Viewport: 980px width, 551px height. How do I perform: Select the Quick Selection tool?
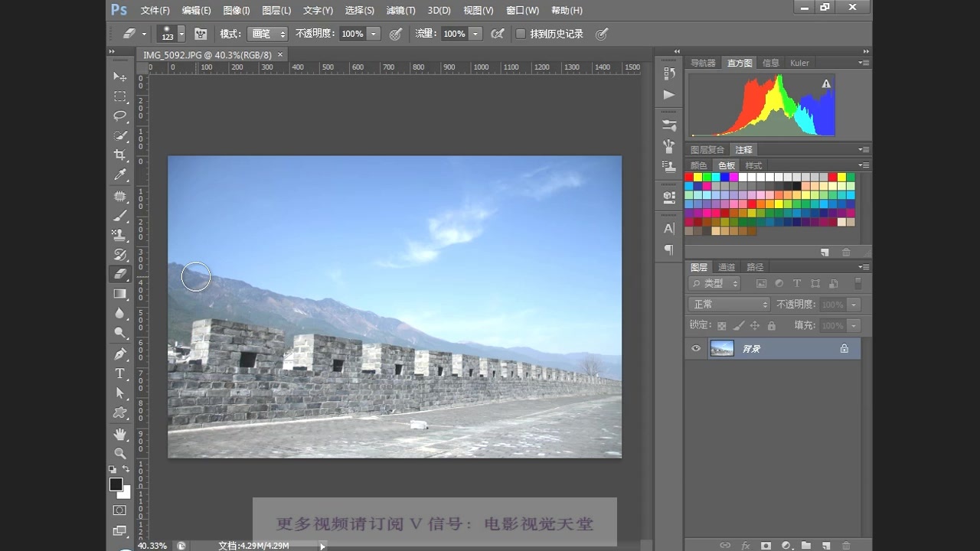click(120, 136)
